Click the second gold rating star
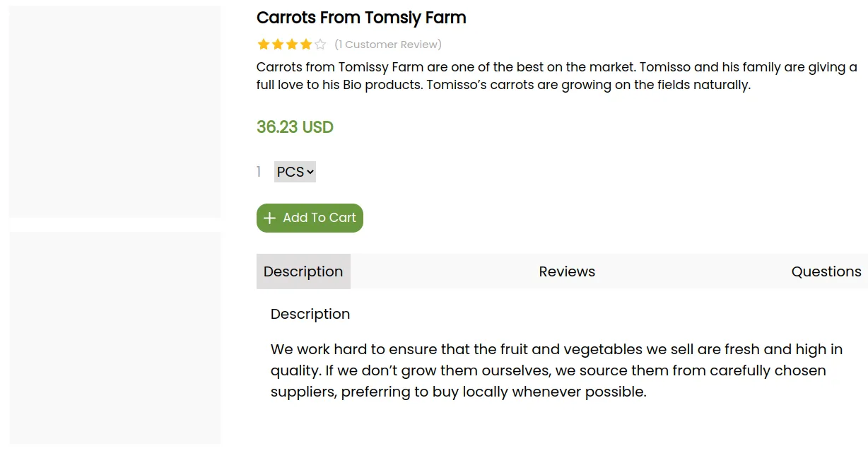Viewport: 868px width, 451px height. 278,45
